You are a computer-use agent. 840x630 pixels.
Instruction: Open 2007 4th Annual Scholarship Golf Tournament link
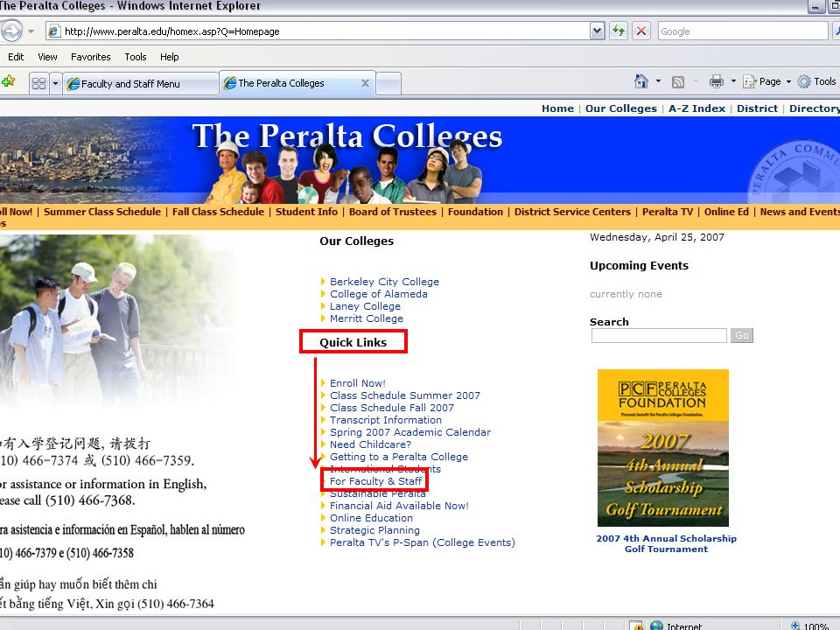click(x=667, y=543)
